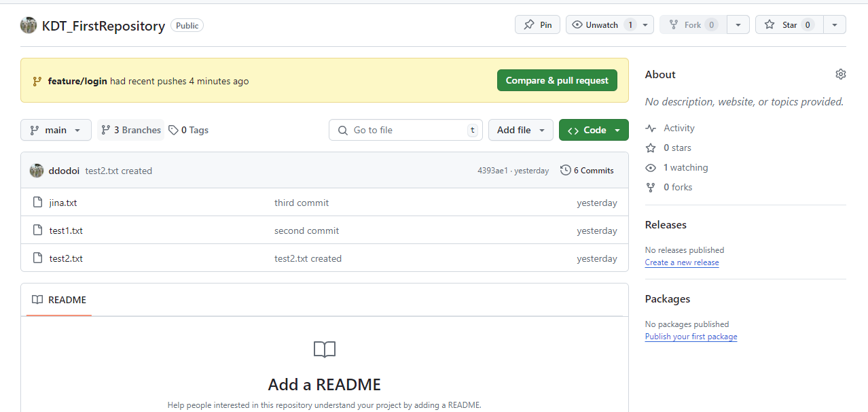Click the file icon next to test2.txt
Screen dimensions: 868x412
pos(38,258)
